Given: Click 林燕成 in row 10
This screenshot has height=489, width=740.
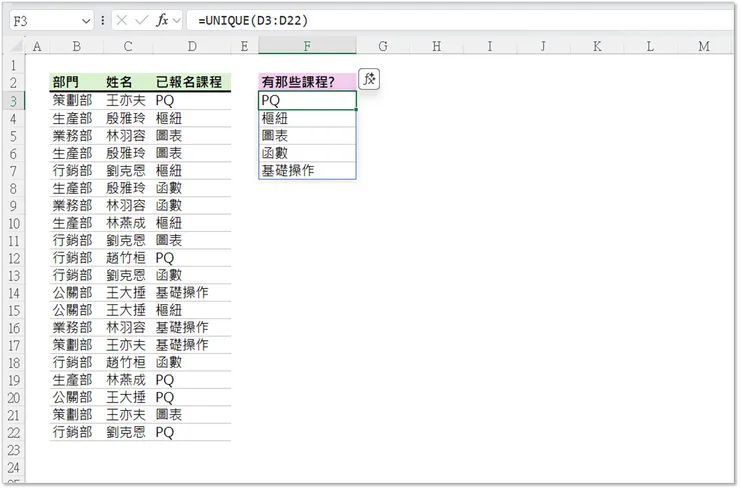Looking at the screenshot, I should pyautogui.click(x=126, y=223).
